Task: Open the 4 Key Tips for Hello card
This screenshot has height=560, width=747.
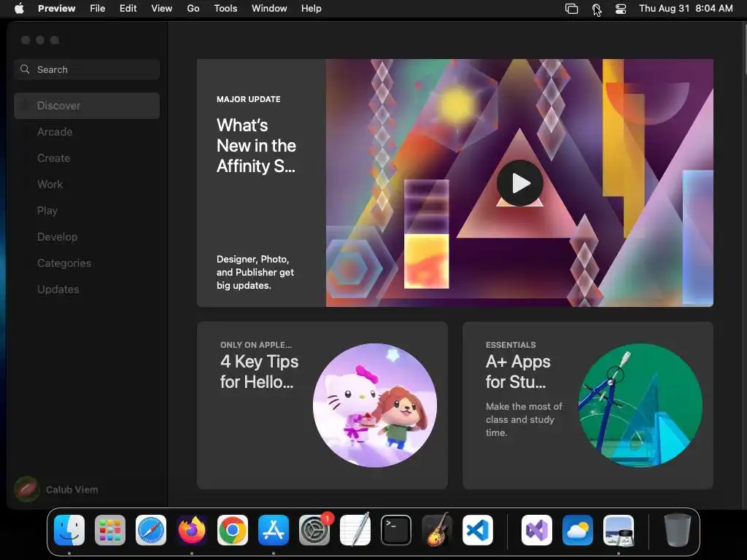Action: coord(322,405)
